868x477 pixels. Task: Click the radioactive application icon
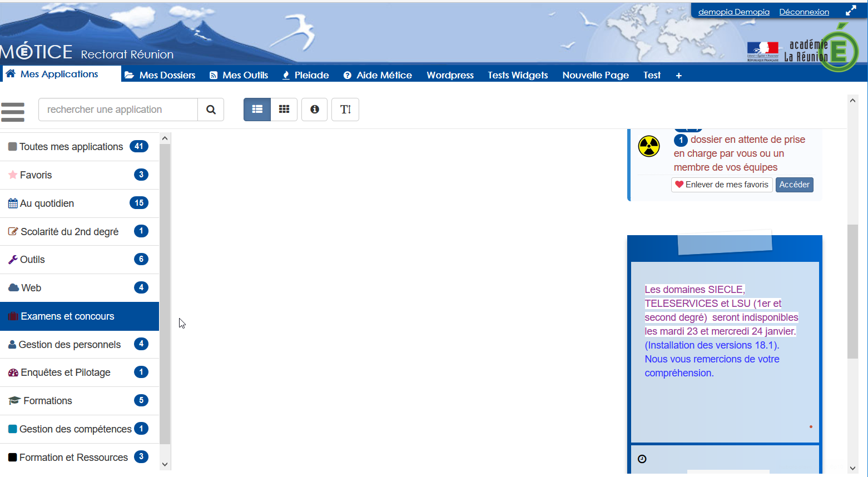click(x=649, y=146)
